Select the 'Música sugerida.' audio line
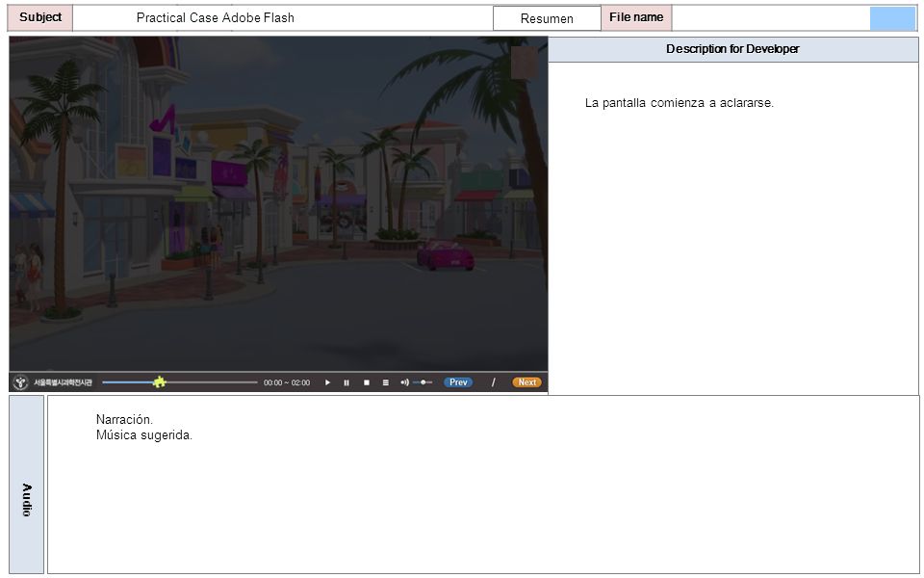924x578 pixels. (x=144, y=435)
